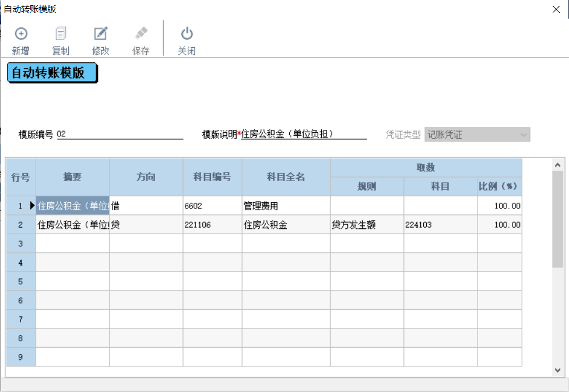Select row number 5 header
569x392 pixels.
point(20,281)
